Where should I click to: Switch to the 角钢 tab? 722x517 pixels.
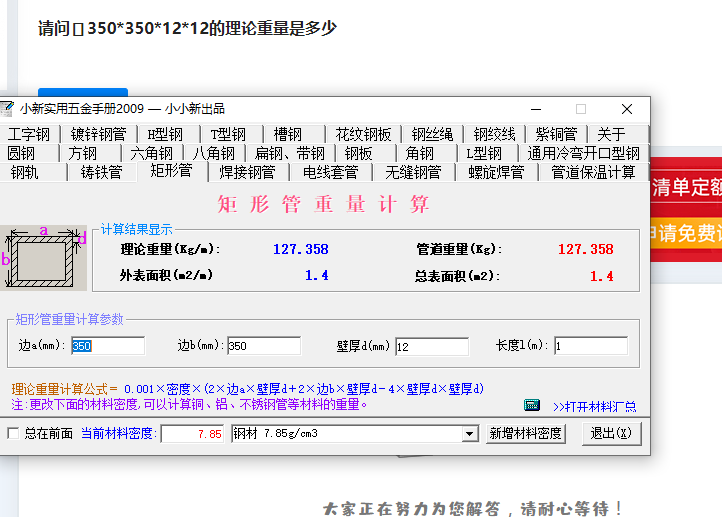[420, 153]
